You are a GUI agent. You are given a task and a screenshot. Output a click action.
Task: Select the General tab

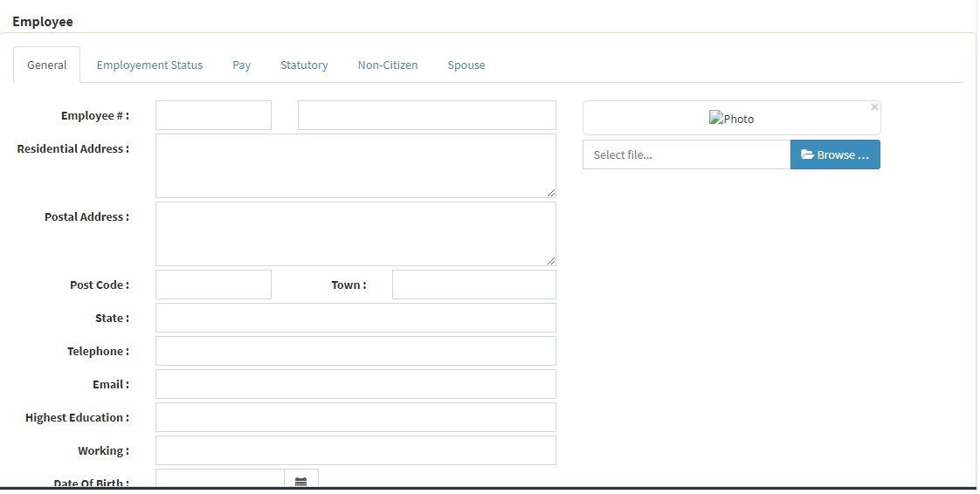[47, 65]
